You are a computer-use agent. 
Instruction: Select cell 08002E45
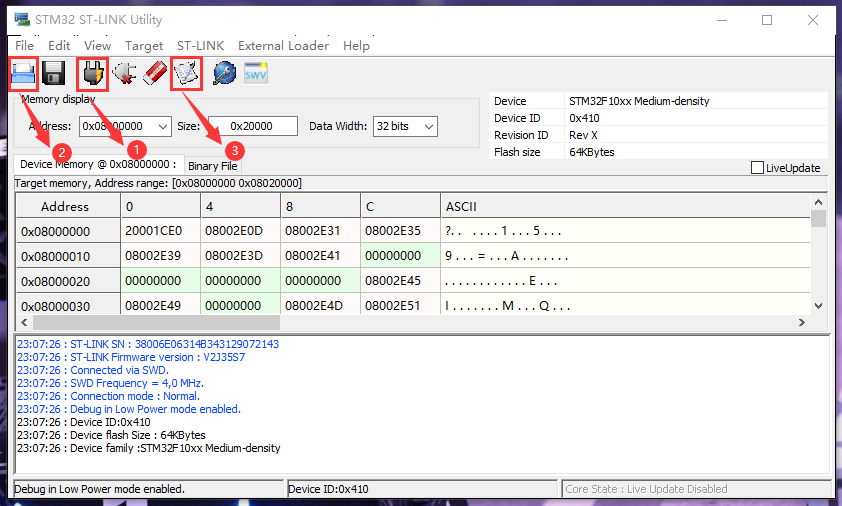click(x=401, y=280)
